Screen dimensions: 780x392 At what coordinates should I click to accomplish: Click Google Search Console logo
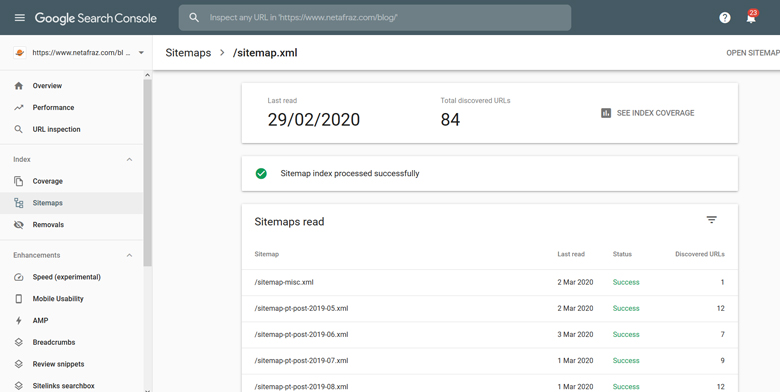(x=96, y=18)
